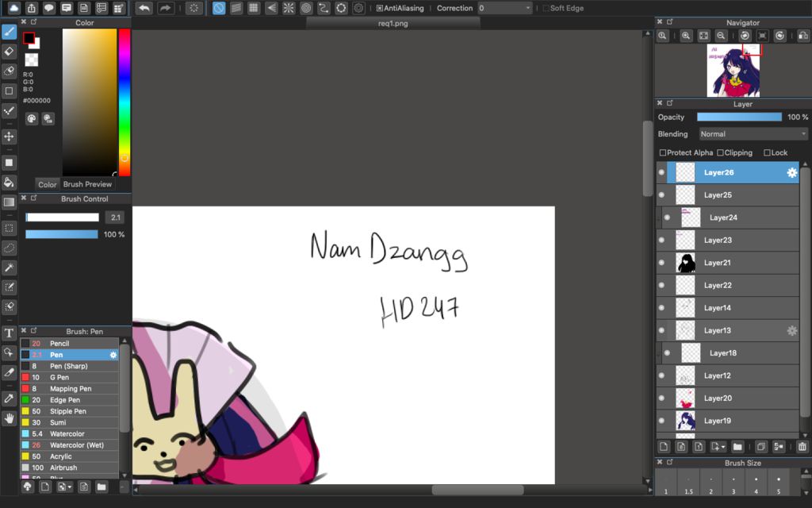Open the Blending mode dropdown

[753, 134]
